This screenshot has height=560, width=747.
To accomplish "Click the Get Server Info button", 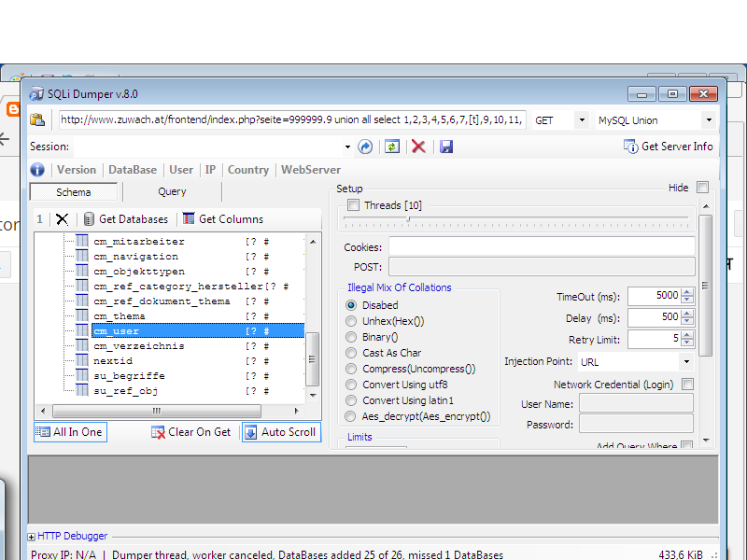I will pos(668,147).
